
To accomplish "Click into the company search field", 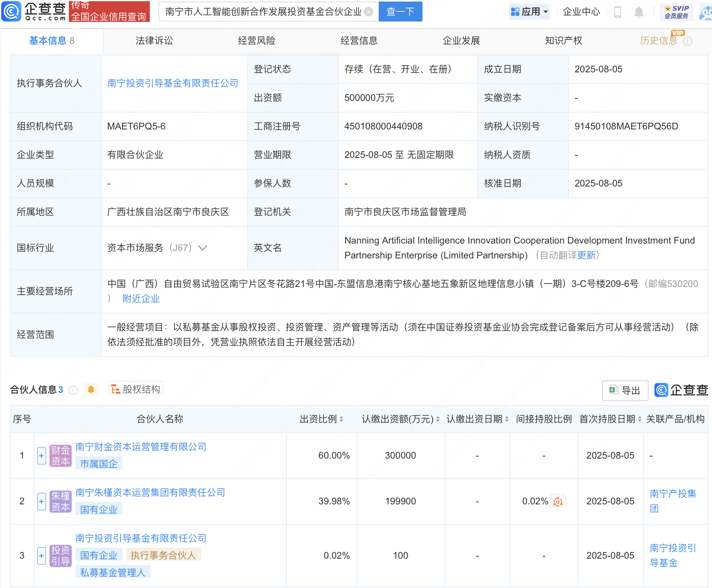I will click(263, 12).
